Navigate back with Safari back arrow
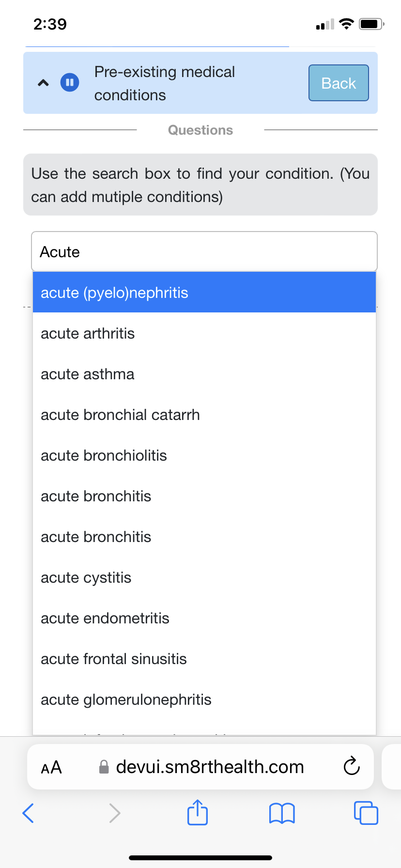401x868 pixels. point(28,813)
